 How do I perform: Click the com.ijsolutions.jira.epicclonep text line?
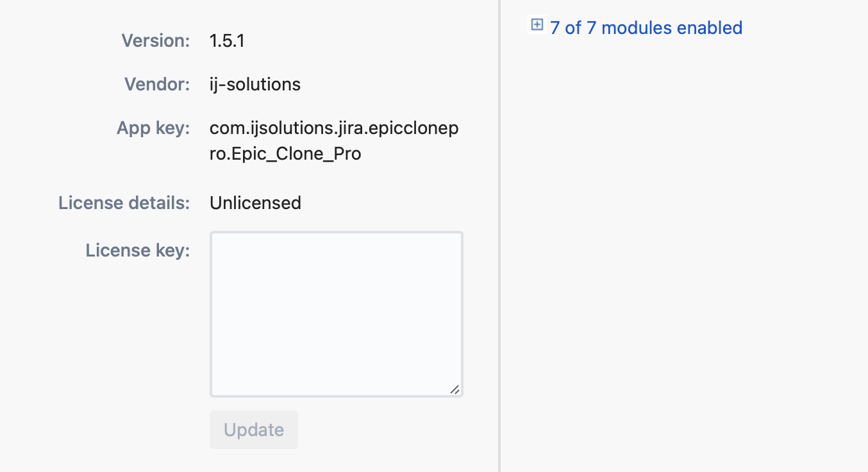point(334,128)
